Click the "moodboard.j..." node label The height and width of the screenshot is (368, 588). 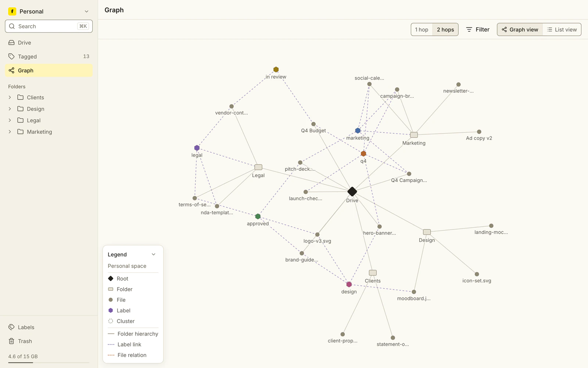(414, 298)
